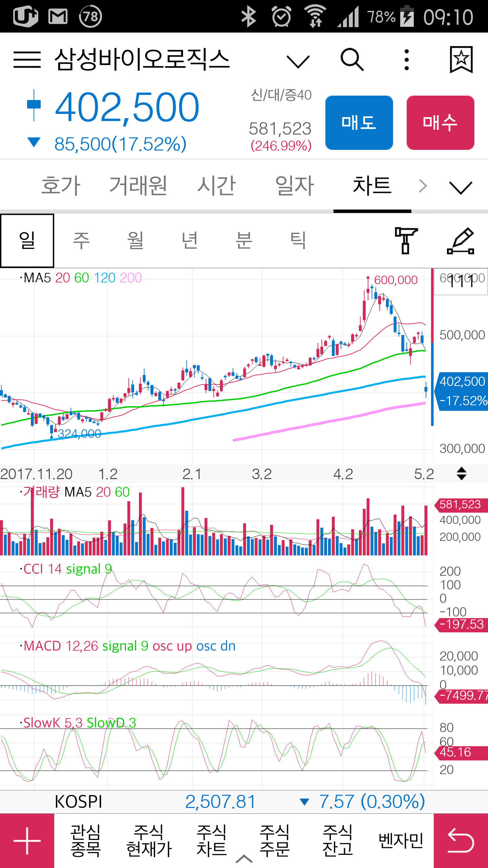
Task: Open 주식차트 stock chart screen
Action: (212, 841)
